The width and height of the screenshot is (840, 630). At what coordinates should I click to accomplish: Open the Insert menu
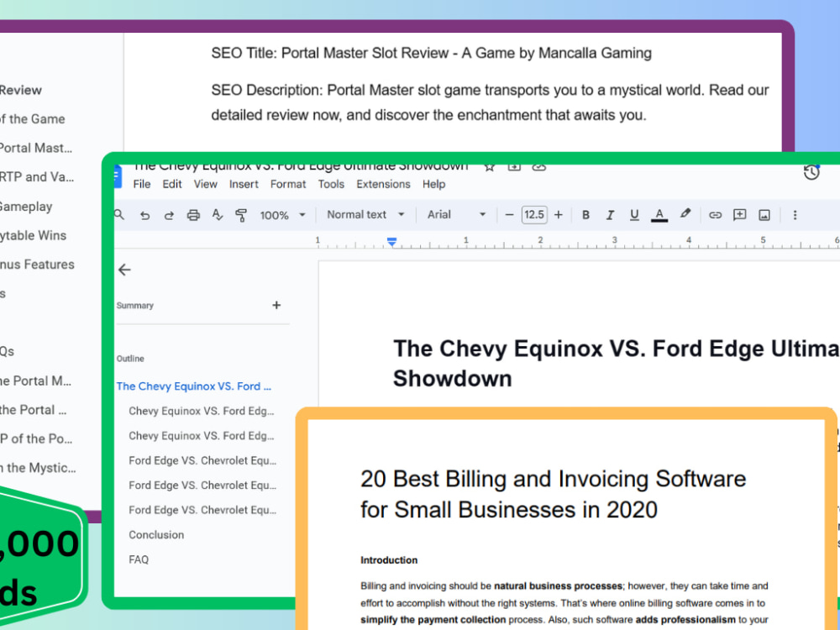244,184
